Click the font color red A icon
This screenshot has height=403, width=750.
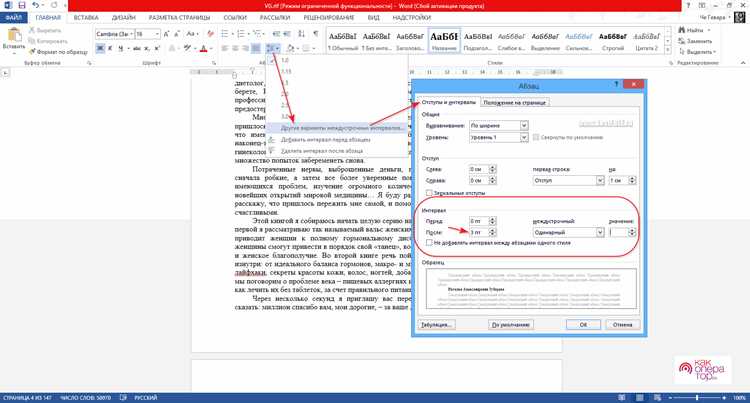(x=203, y=48)
